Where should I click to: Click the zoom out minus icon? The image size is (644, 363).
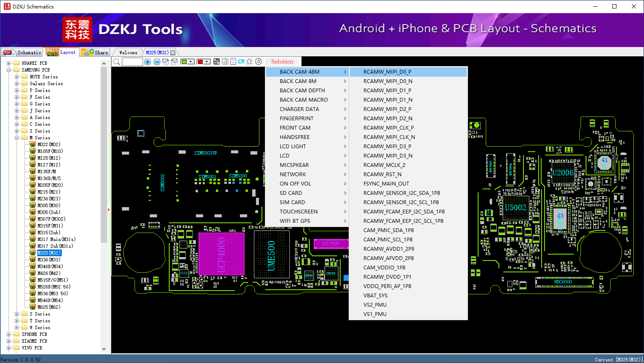click(157, 62)
